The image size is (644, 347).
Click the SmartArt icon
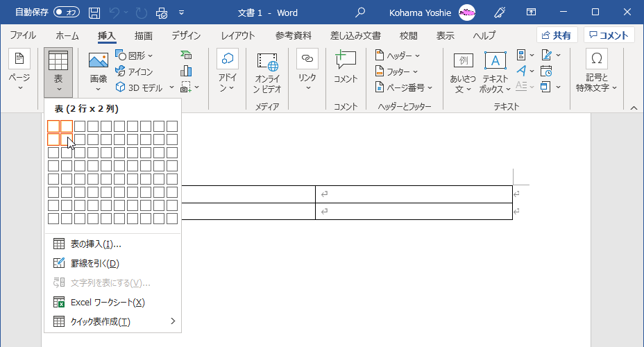coord(186,56)
